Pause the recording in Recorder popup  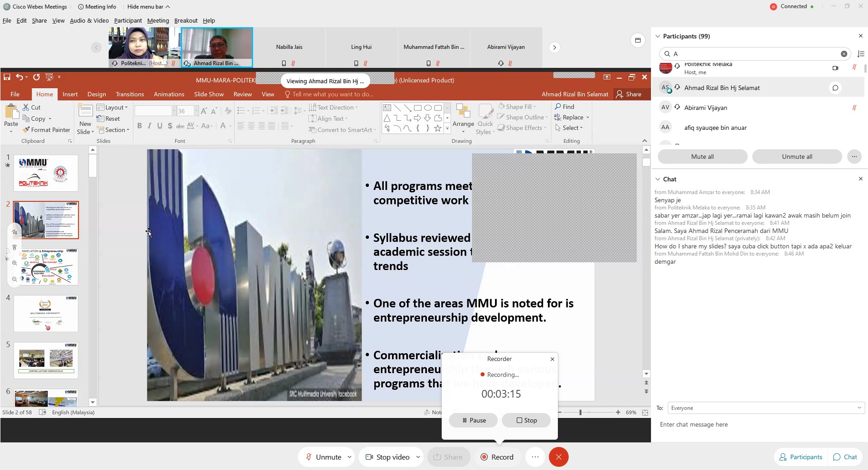click(x=473, y=420)
